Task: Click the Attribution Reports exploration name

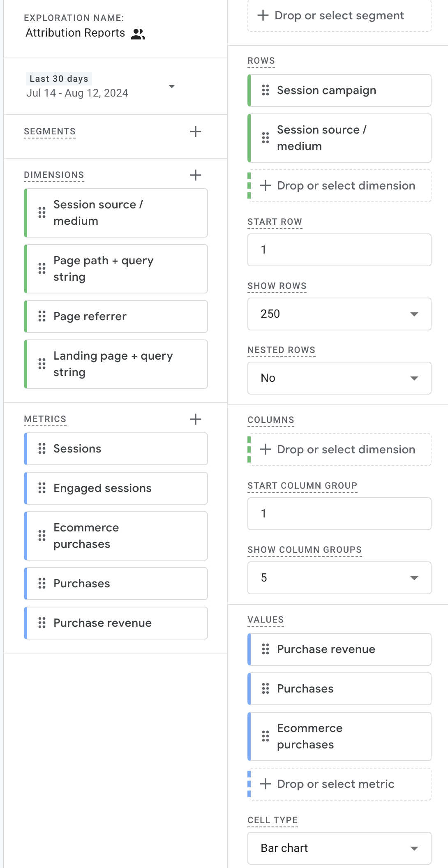Action: pos(75,33)
